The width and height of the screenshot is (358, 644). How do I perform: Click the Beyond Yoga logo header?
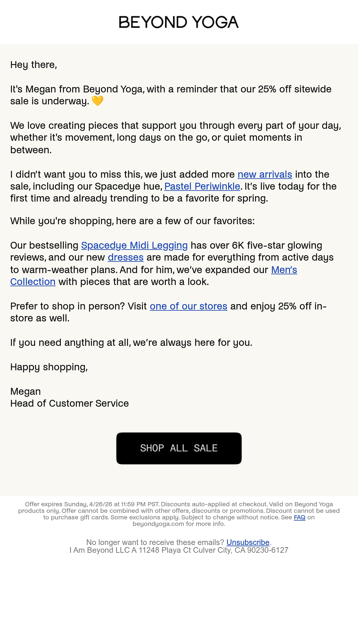click(179, 22)
